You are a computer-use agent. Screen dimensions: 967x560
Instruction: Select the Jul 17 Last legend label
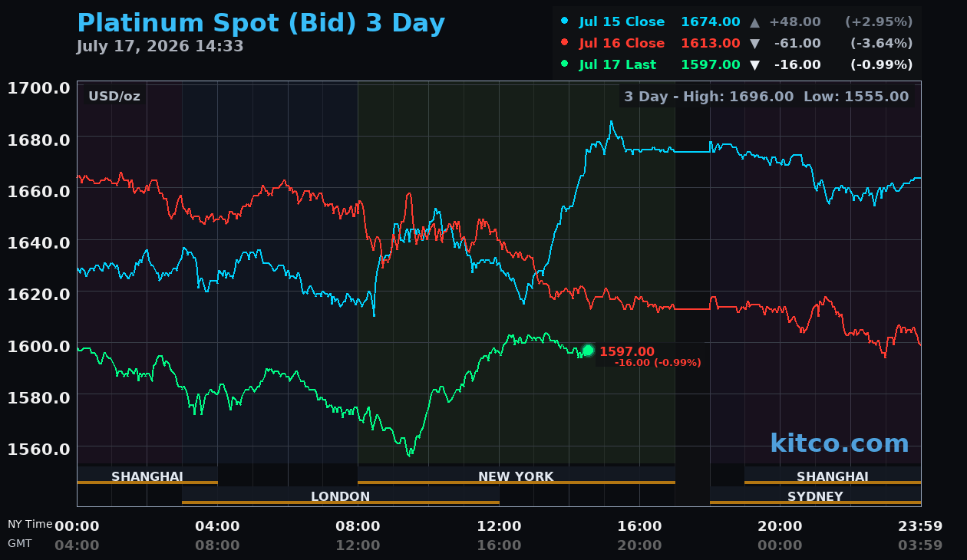pyautogui.click(x=618, y=64)
